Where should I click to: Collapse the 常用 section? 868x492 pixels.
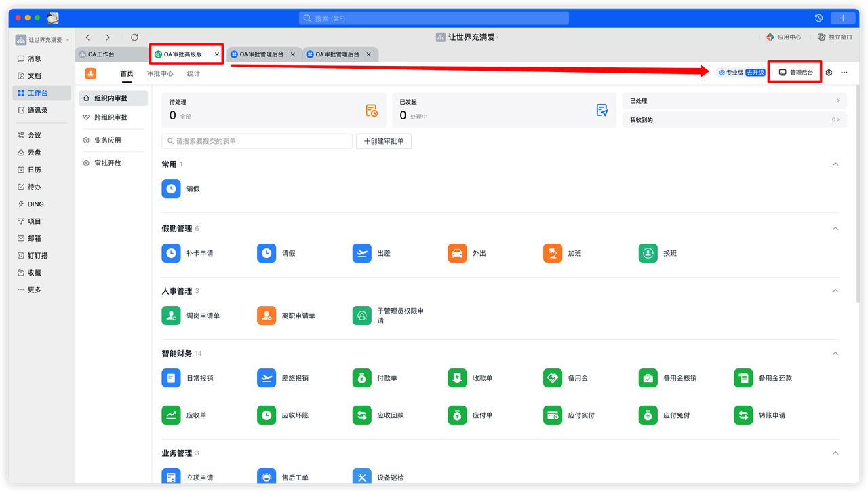point(835,164)
